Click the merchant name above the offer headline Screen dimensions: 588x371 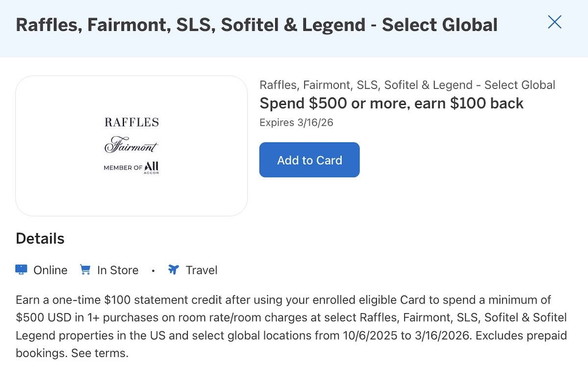pyautogui.click(x=407, y=85)
